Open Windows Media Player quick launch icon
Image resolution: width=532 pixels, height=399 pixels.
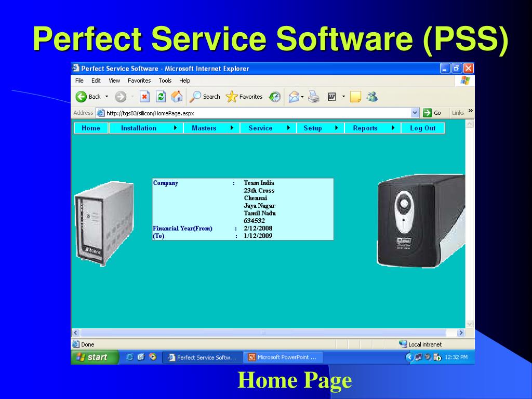click(153, 357)
